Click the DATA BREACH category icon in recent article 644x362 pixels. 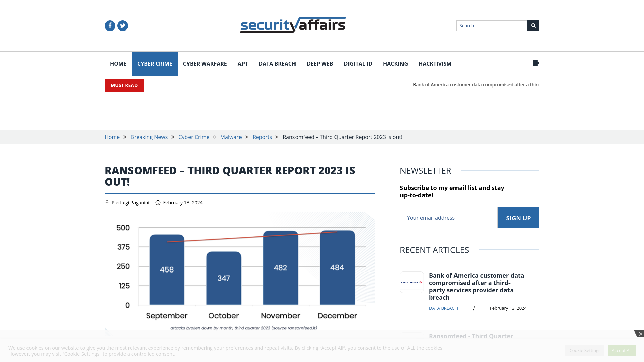click(443, 308)
